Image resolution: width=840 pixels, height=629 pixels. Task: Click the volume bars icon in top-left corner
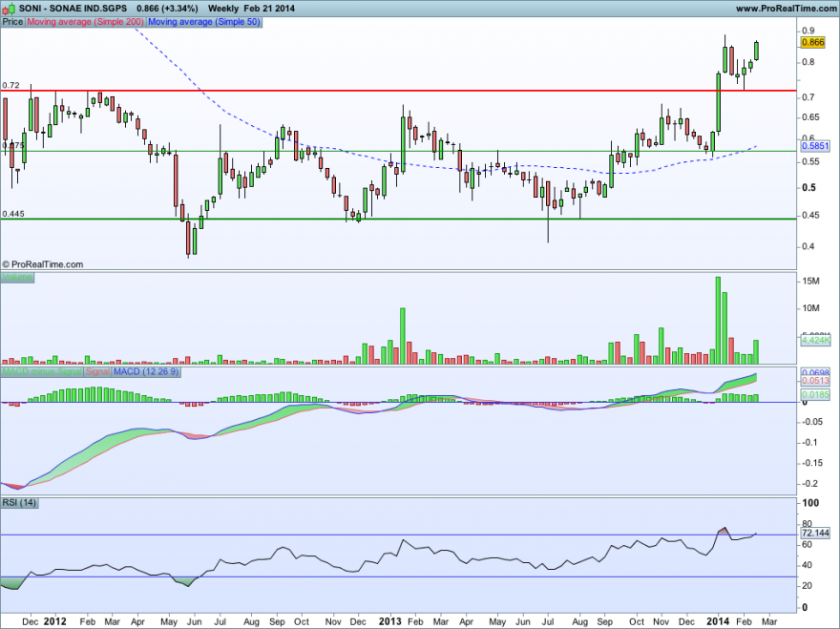click(x=4, y=8)
